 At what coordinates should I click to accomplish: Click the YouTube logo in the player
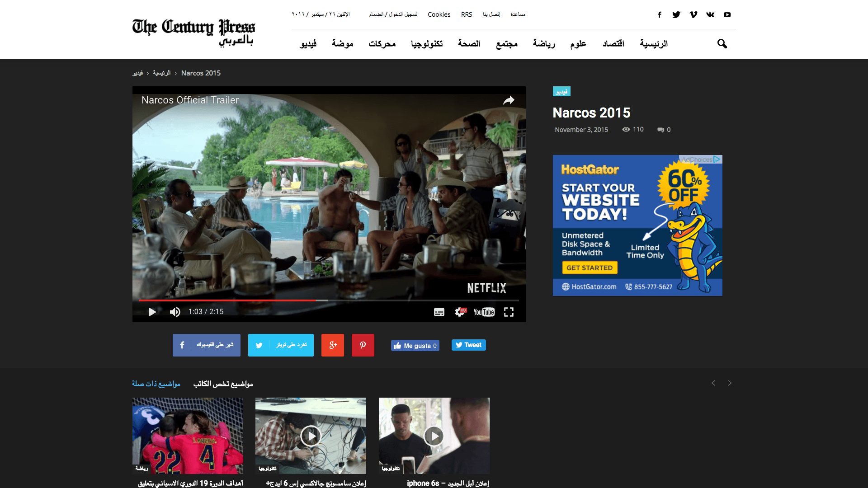tap(484, 312)
